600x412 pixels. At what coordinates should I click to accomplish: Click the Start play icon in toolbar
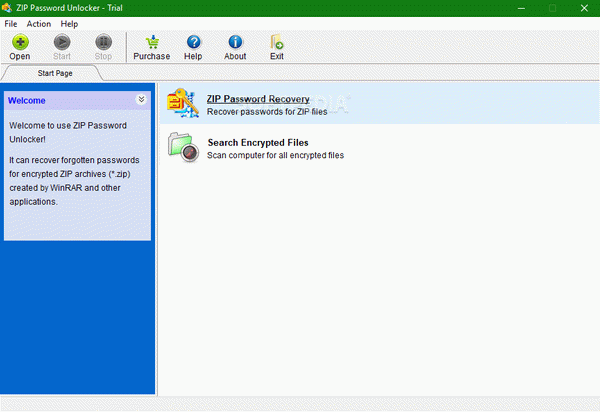click(62, 42)
